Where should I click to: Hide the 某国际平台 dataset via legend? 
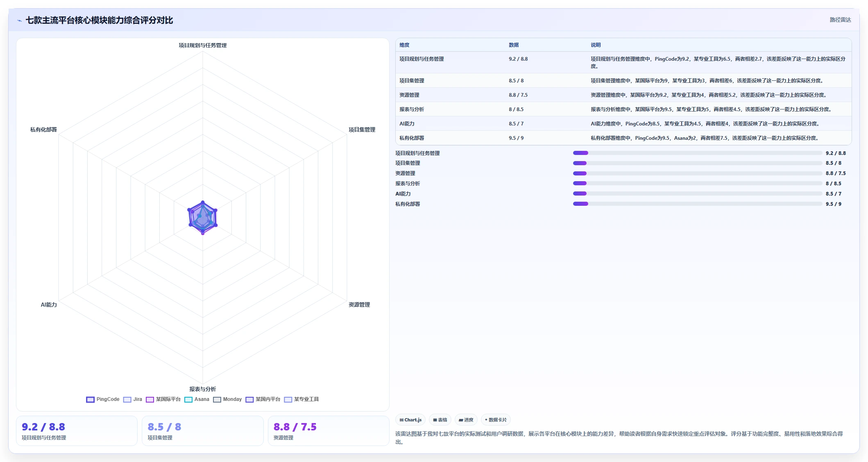point(163,399)
